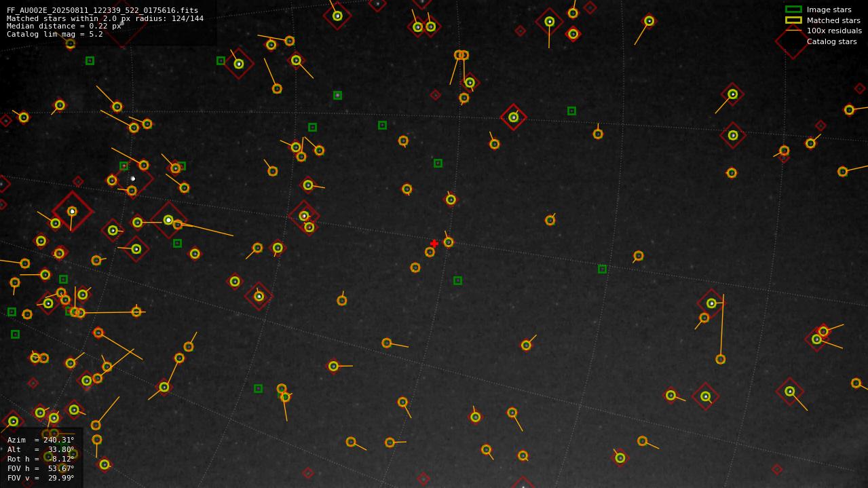This screenshot has width=868, height=488.
Task: Click the "100x residuals" legend label
Action: 834,31
